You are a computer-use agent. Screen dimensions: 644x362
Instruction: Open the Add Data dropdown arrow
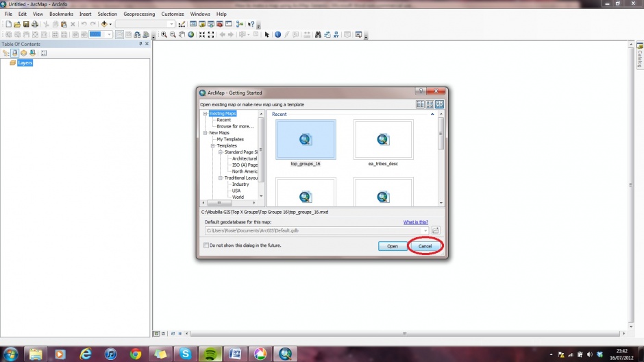(110, 24)
